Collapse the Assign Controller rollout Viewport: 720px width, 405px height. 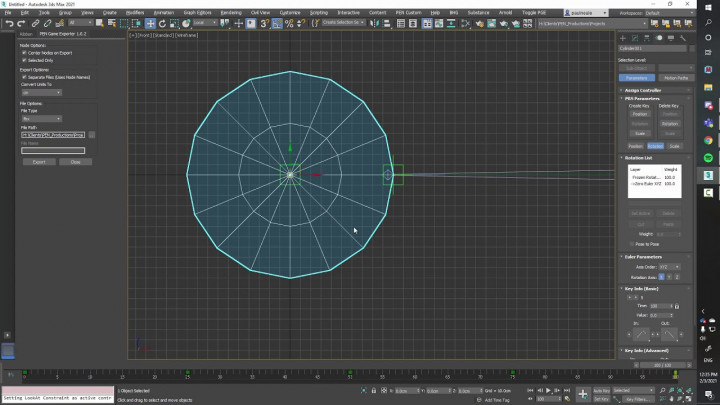[x=643, y=90]
